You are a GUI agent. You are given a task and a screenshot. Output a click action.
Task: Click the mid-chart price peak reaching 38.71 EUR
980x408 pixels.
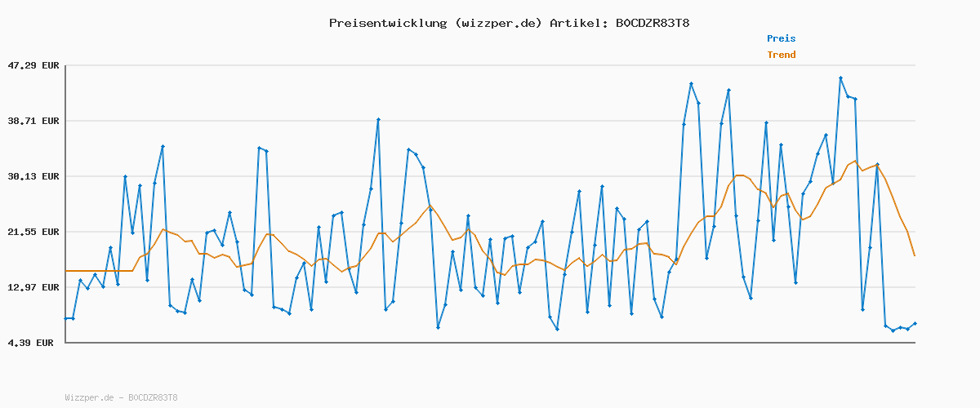[x=378, y=120]
